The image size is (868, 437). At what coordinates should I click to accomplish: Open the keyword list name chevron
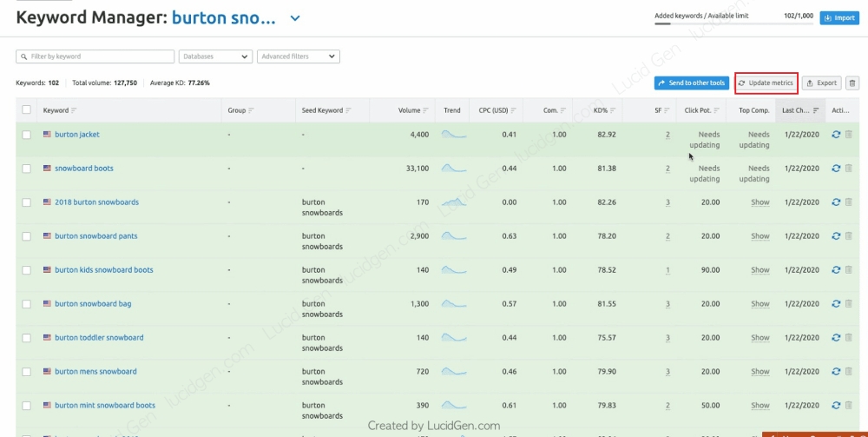click(x=295, y=18)
